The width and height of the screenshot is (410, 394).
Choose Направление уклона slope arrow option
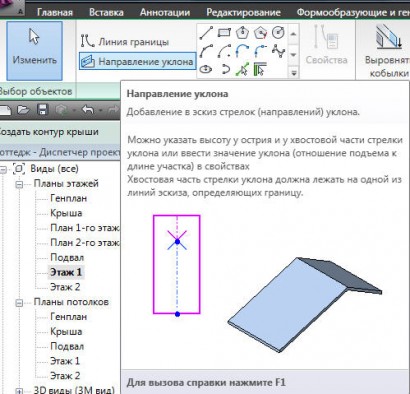[x=137, y=61]
